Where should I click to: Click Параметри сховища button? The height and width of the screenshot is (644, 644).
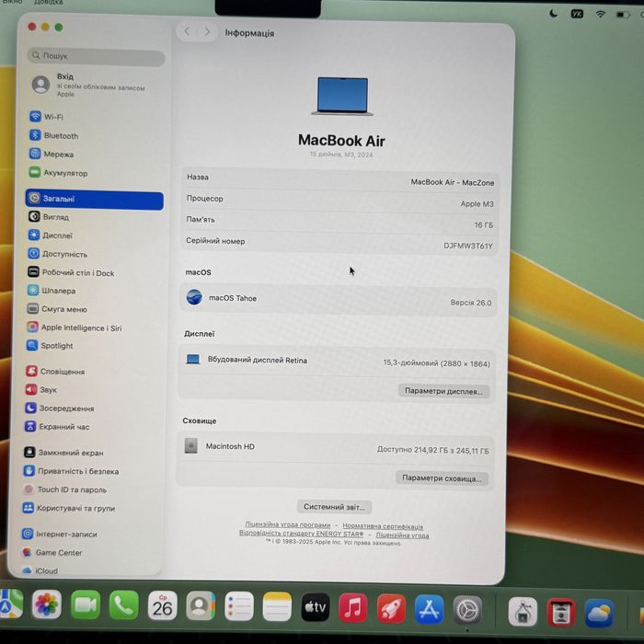click(442, 478)
